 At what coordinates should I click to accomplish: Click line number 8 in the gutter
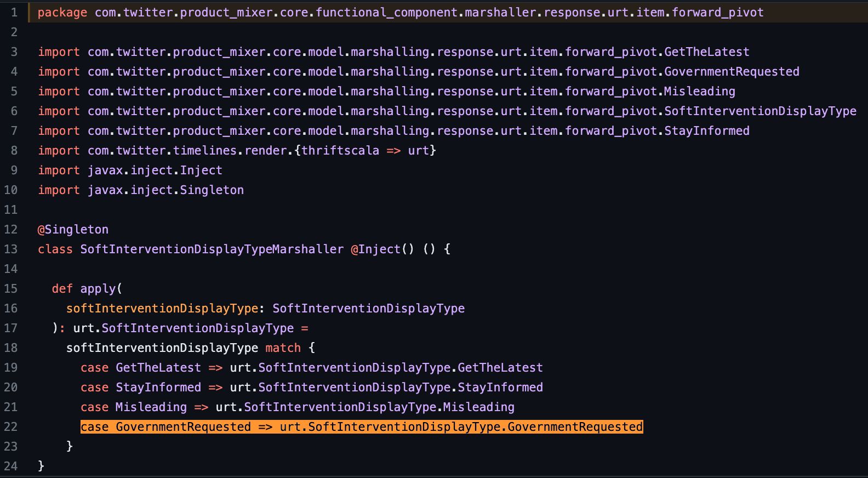tap(14, 151)
